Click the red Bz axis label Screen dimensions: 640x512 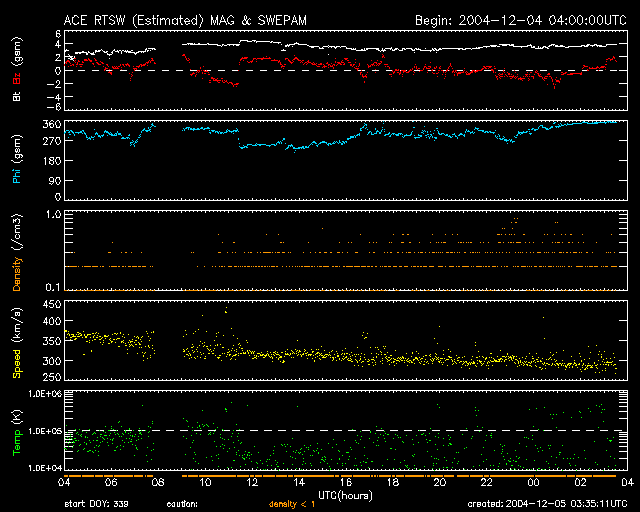16,80
